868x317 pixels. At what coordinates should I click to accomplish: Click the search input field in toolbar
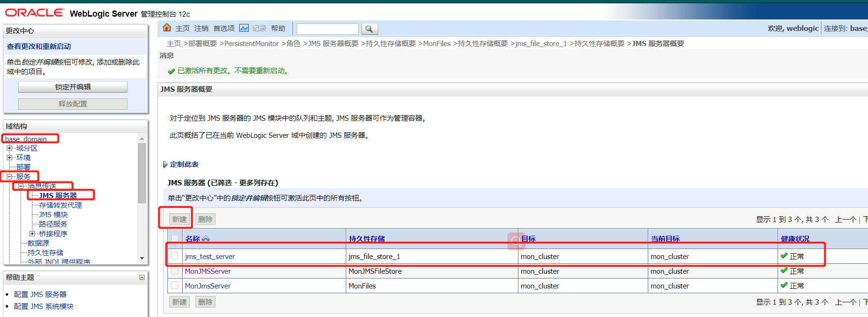[x=327, y=29]
